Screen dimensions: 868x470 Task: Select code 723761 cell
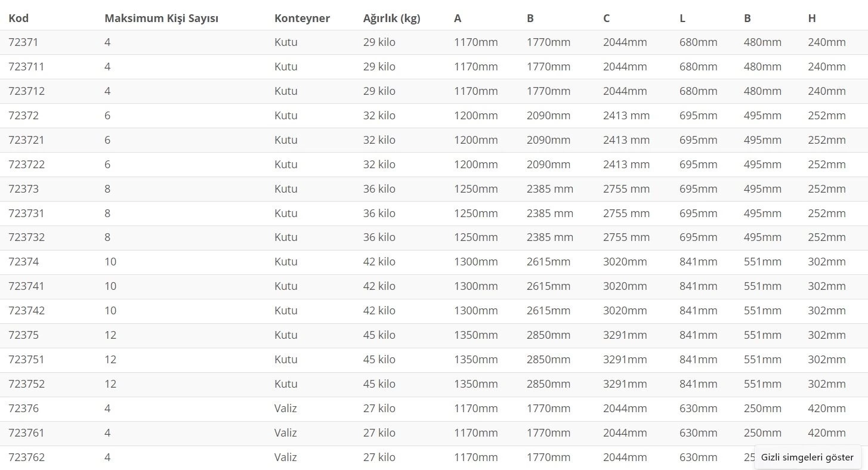pos(26,433)
